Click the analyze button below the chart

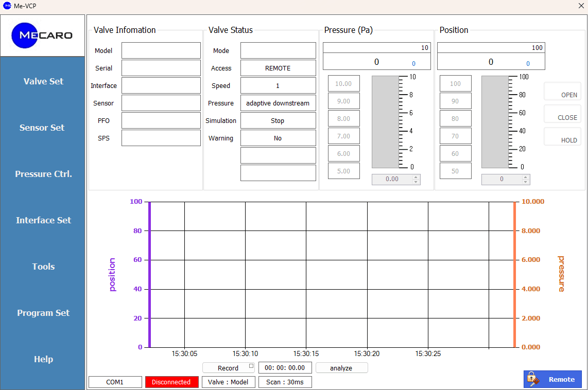(x=341, y=368)
